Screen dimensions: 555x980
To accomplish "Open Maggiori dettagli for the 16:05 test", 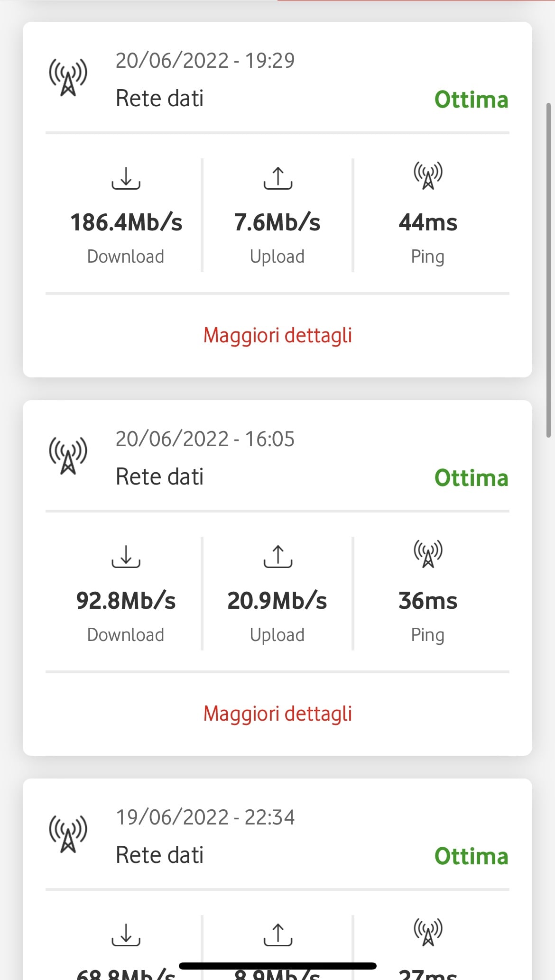I will click(277, 714).
